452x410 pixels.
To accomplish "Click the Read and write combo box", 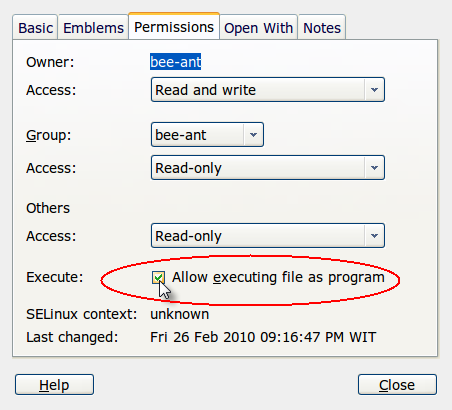I will (x=268, y=90).
